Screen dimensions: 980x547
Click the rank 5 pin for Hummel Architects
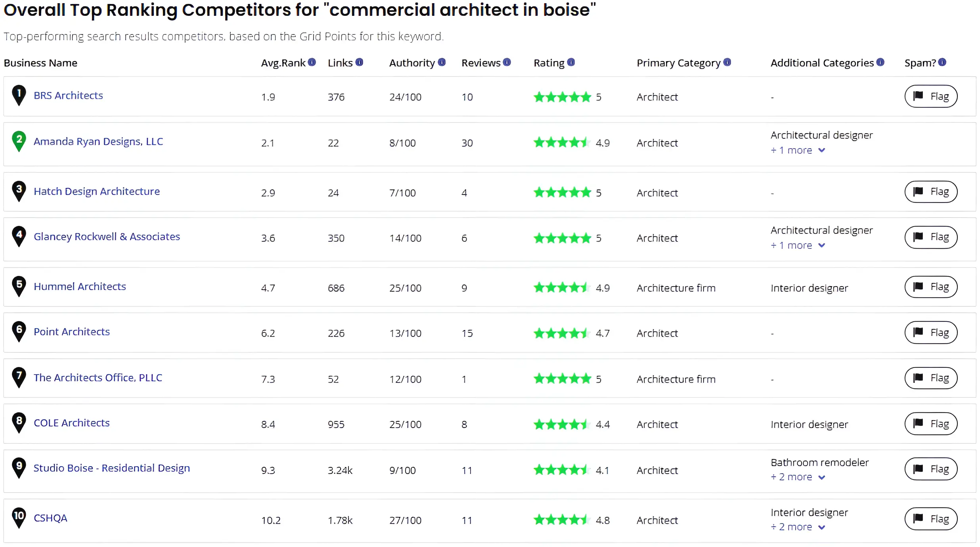19,287
